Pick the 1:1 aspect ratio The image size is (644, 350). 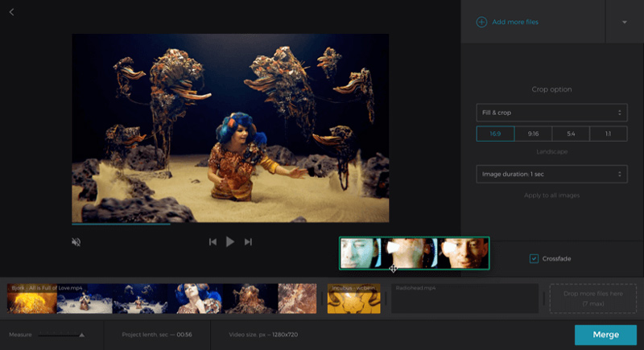[x=608, y=134]
